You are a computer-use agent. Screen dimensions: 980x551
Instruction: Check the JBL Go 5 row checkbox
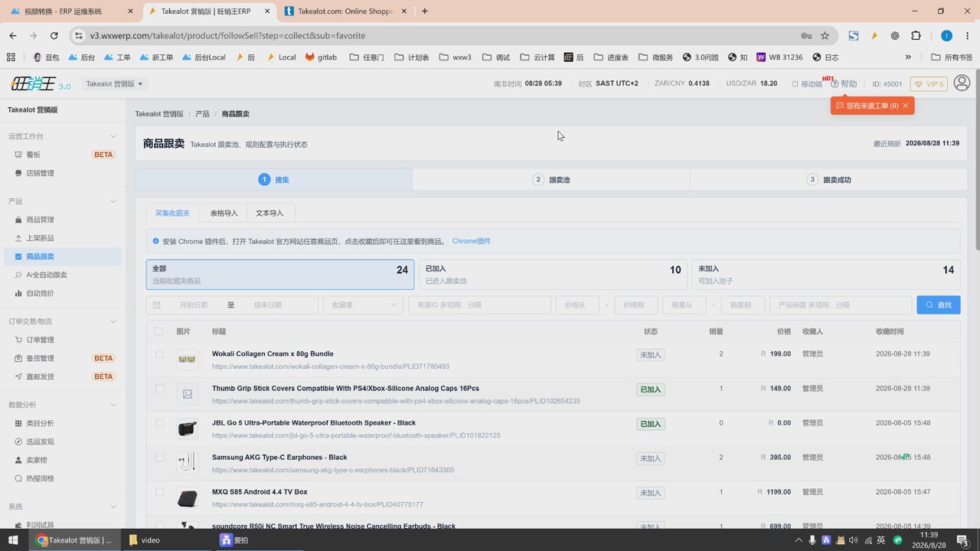(x=159, y=423)
